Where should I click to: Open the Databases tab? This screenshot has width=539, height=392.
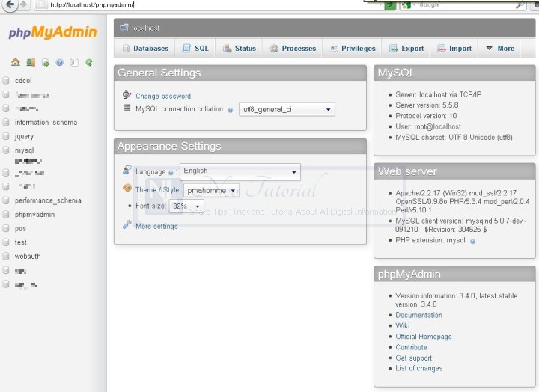tap(145, 49)
